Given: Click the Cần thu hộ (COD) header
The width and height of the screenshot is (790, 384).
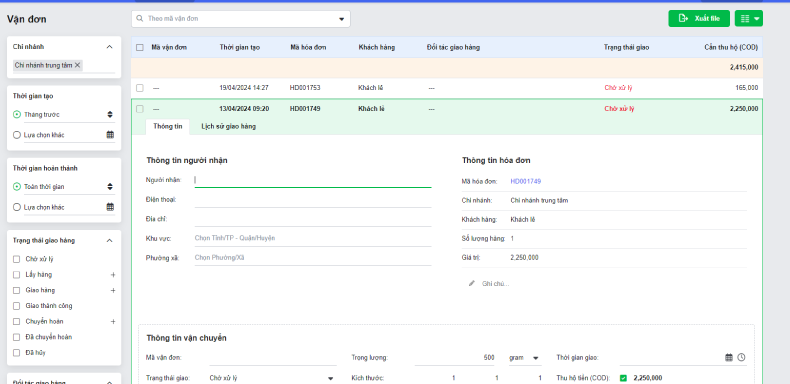Looking at the screenshot, I should coord(731,47).
